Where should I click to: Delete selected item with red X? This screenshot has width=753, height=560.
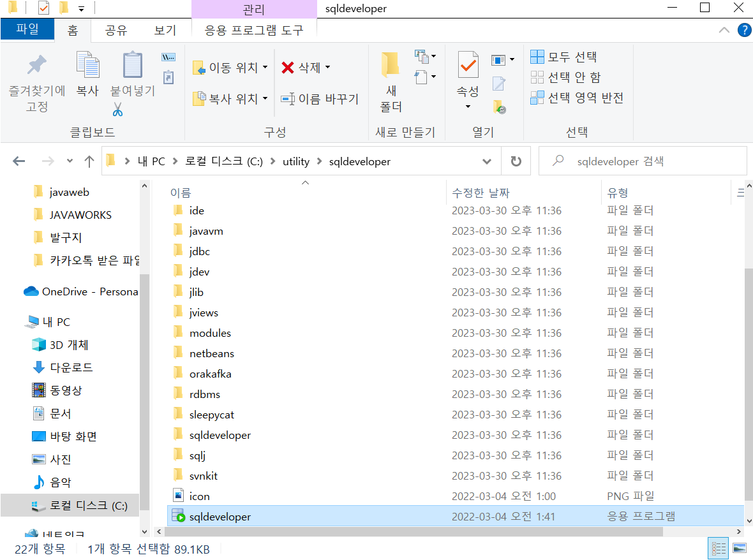tap(306, 68)
